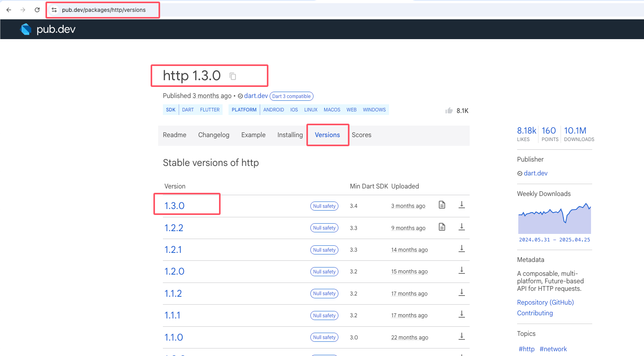
Task: Open version 1.2.1 link
Action: (x=173, y=250)
